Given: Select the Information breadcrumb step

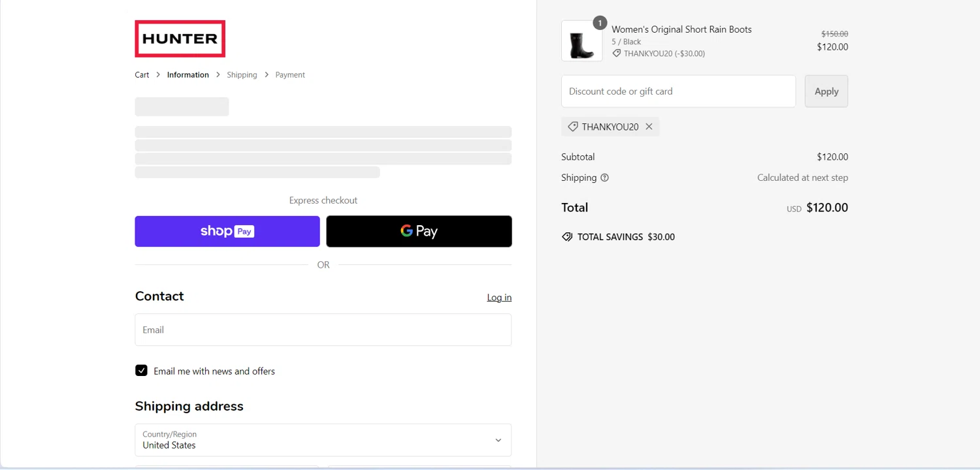Looking at the screenshot, I should tap(188, 75).
